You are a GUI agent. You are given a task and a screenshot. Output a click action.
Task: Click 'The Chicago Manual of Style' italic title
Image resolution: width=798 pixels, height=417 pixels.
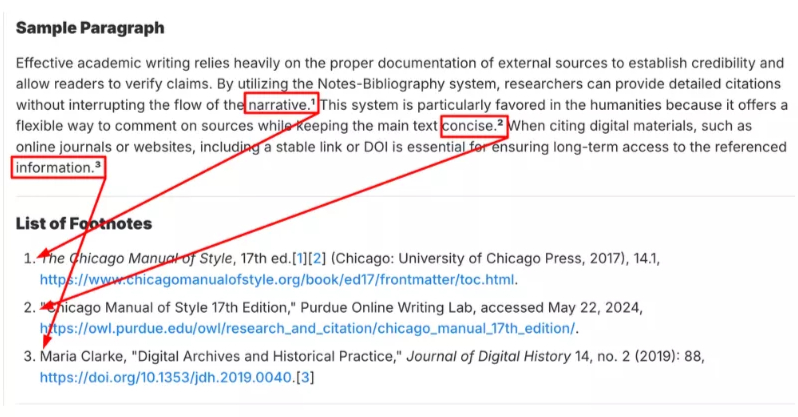[136, 259]
